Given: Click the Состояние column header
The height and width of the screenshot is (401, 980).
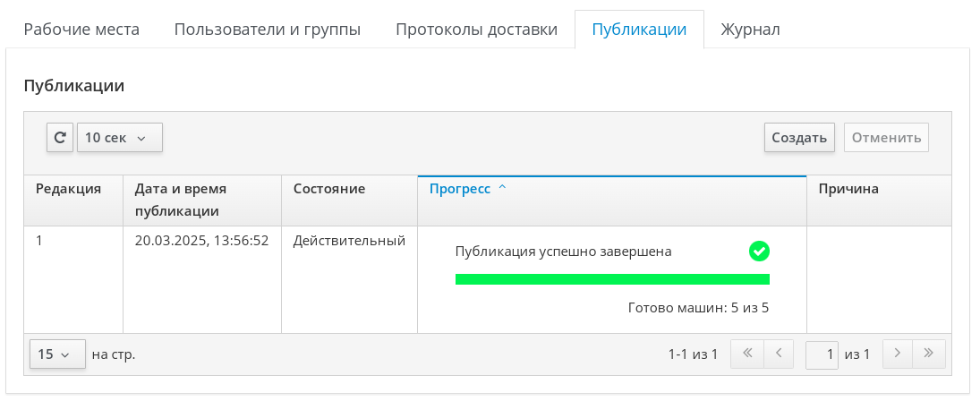Looking at the screenshot, I should (329, 189).
